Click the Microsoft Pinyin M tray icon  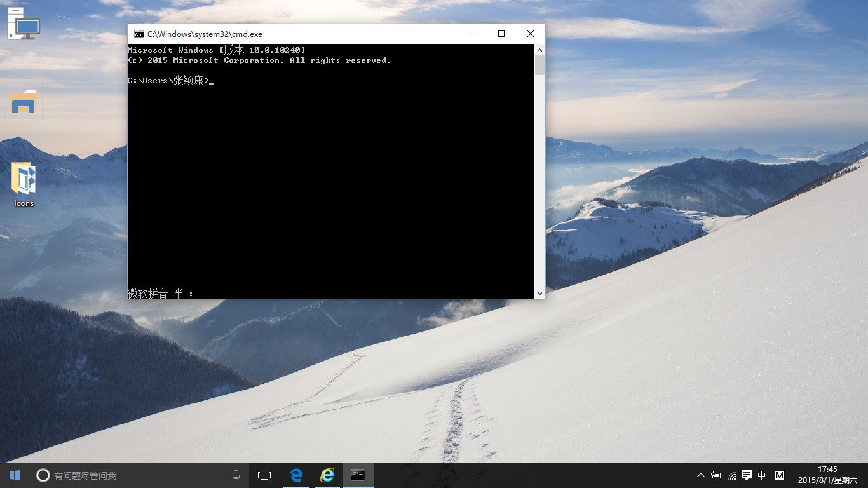point(780,475)
